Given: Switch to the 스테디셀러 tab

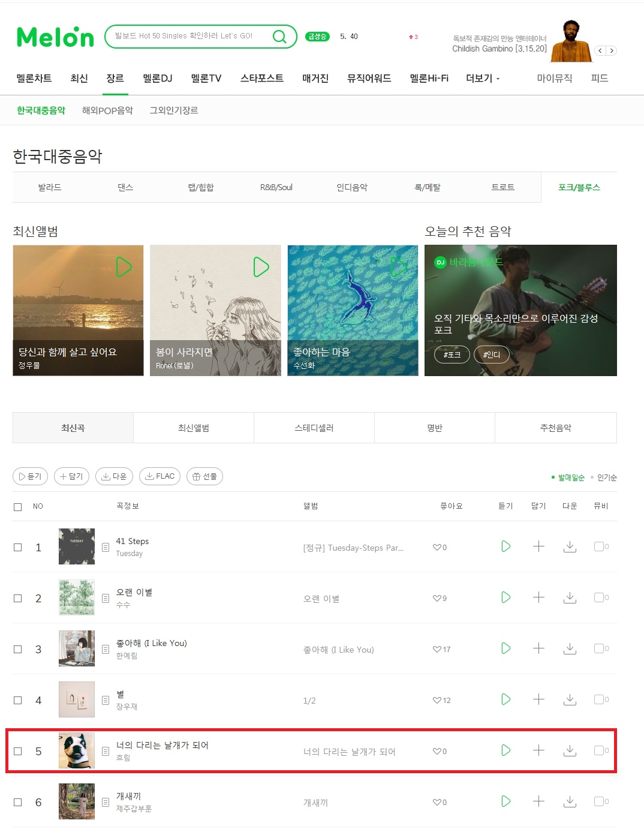Looking at the screenshot, I should point(314,428).
